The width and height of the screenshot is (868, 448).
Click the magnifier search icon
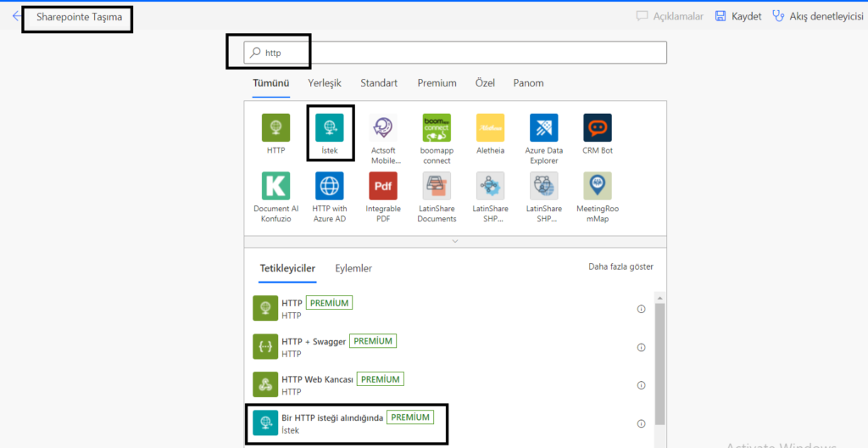[254, 53]
